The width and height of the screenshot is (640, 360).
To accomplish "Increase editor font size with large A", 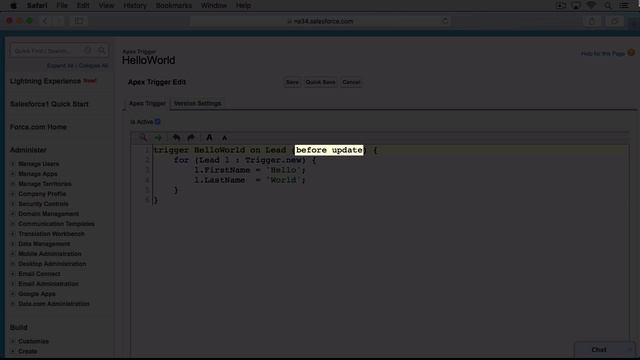I will pyautogui.click(x=209, y=138).
